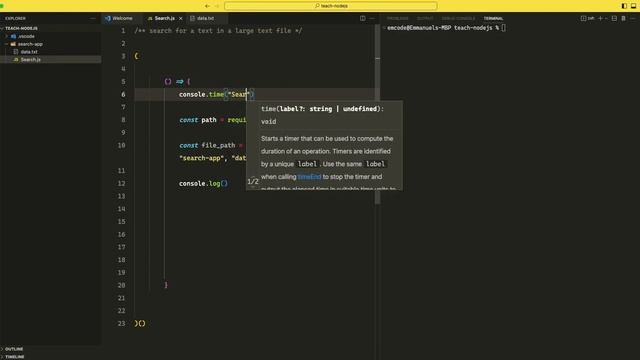Expand the .vscode folder
Viewport: 640px width, 360px height.
coord(51,36)
